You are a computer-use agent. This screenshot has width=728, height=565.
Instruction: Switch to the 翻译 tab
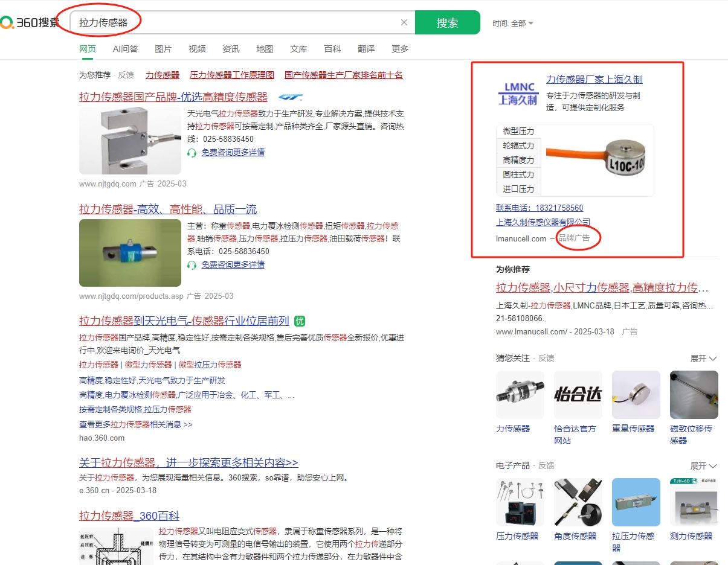tap(366, 49)
